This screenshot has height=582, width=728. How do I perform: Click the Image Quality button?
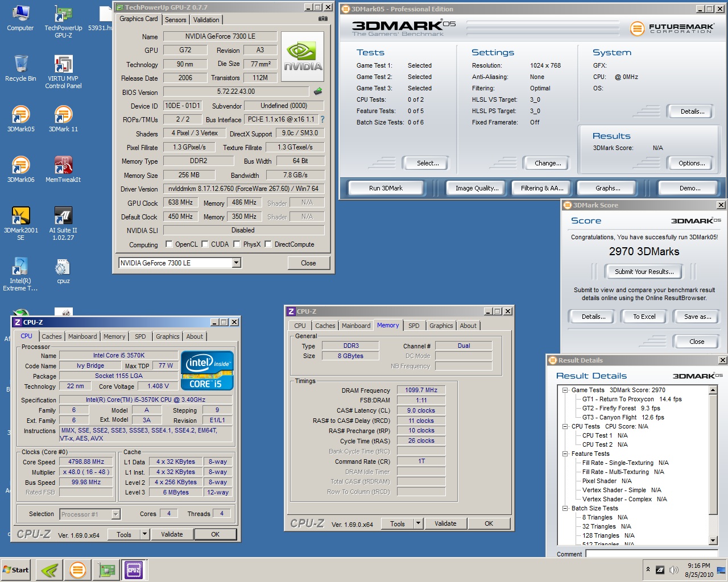[477, 188]
